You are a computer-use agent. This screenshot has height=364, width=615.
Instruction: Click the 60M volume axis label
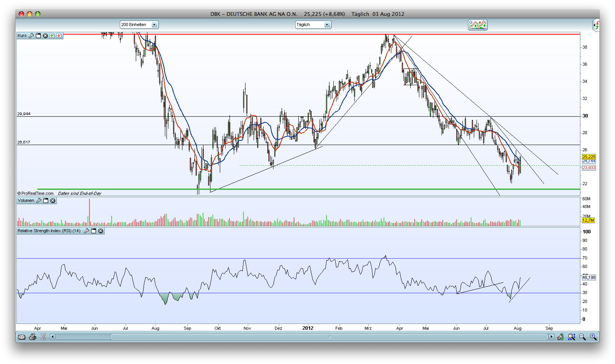(586, 199)
